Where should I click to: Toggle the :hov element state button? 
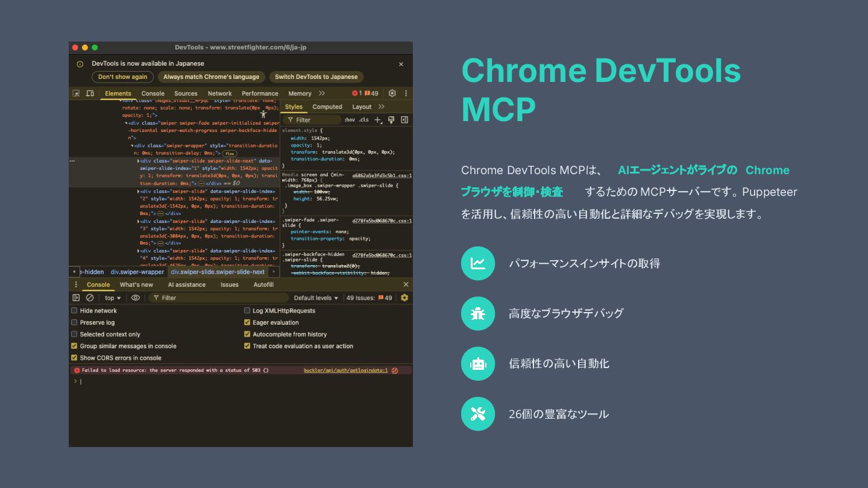pos(350,120)
